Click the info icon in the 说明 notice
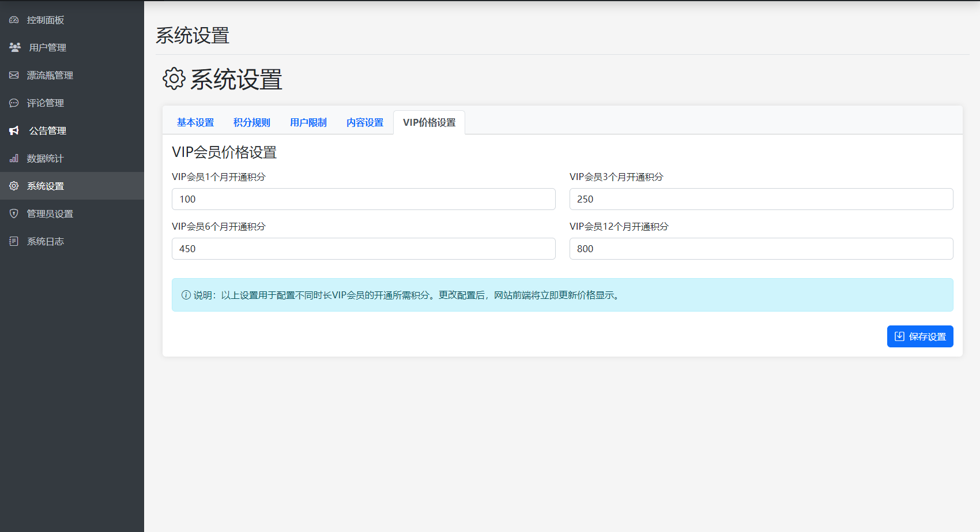The image size is (980, 532). click(184, 295)
